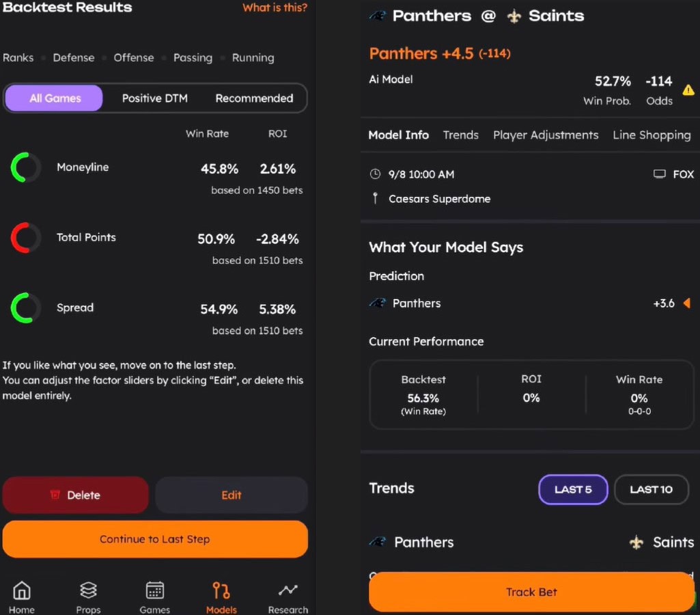The height and width of the screenshot is (615, 700).
Task: Click the Track Bet button
Action: point(532,592)
